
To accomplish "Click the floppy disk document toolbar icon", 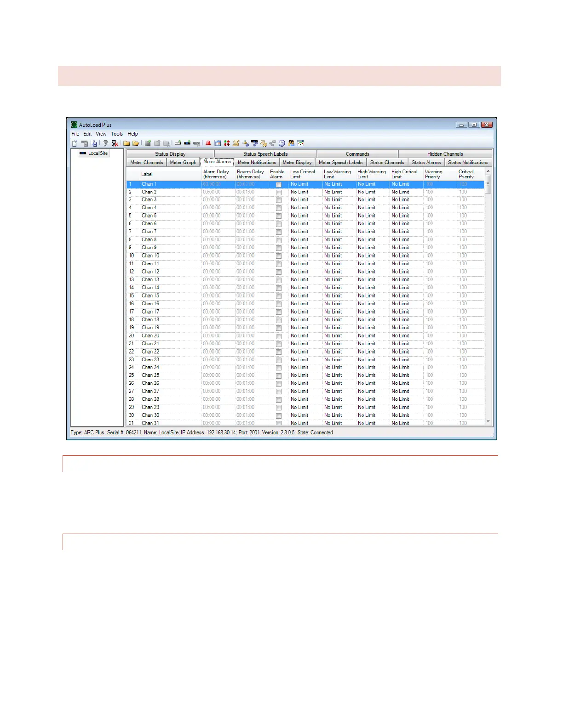I will click(x=93, y=143).
